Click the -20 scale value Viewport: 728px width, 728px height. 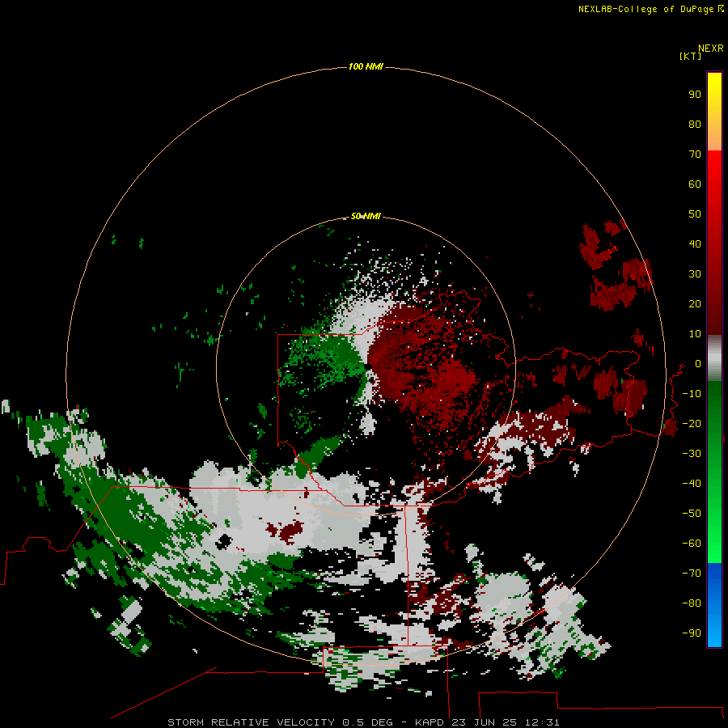[692, 423]
